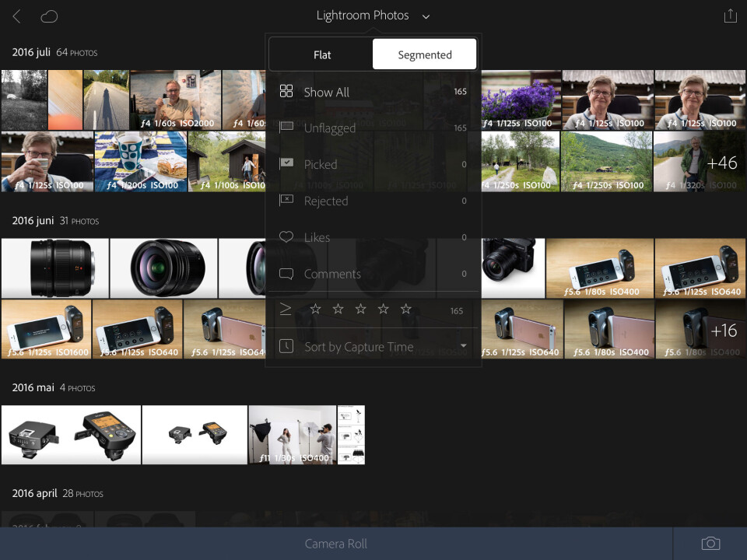
Task: Set rating filter to two stars
Action: (x=338, y=309)
